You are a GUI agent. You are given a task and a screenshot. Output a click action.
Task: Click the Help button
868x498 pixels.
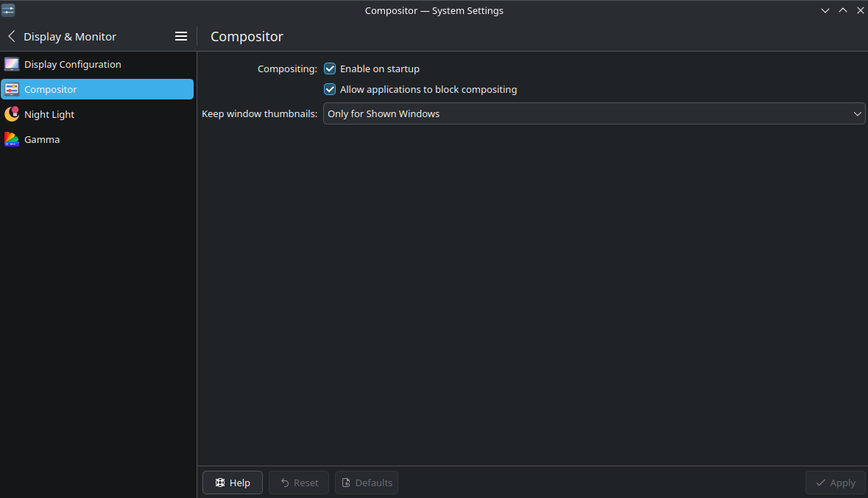tap(233, 483)
